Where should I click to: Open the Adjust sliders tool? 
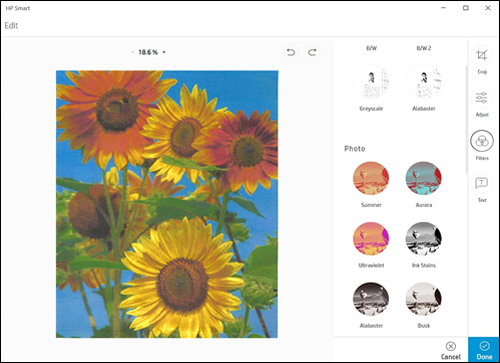(482, 98)
